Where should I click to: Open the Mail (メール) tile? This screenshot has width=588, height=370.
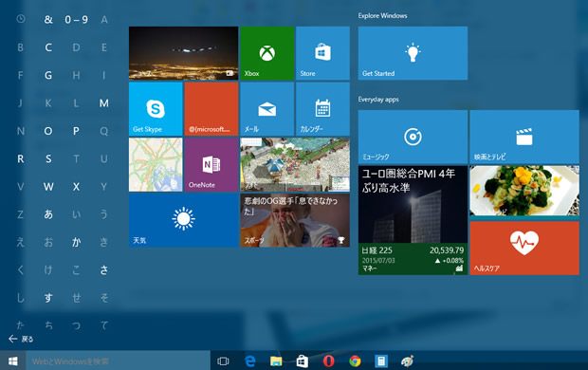267,109
